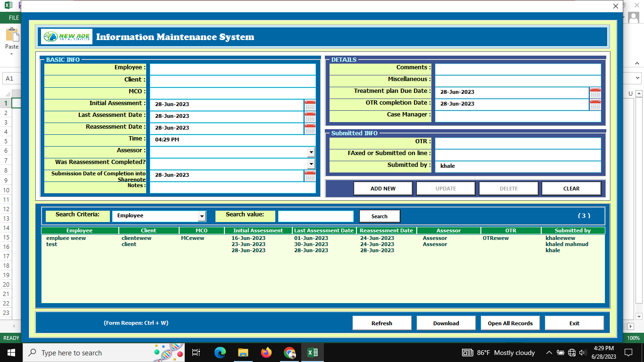Viewport: 644px width, 362px height.
Task: Open the Excel FILE tab
Action: tap(14, 18)
